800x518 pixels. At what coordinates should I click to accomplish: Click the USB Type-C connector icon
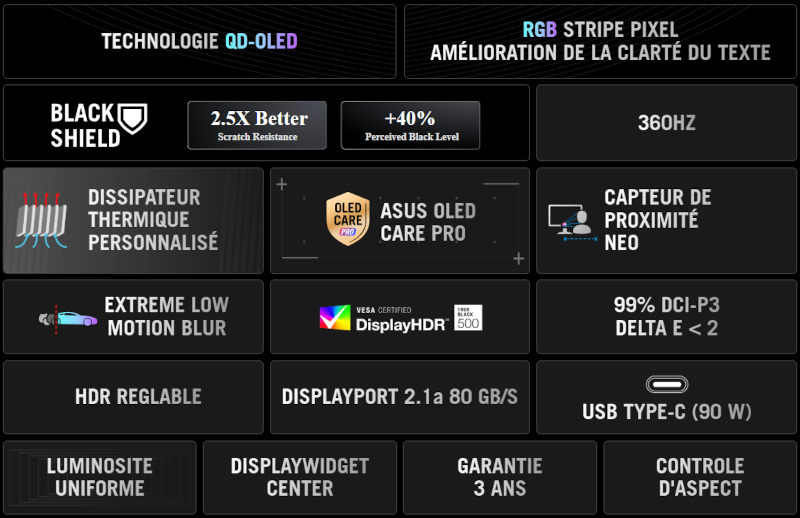[666, 385]
